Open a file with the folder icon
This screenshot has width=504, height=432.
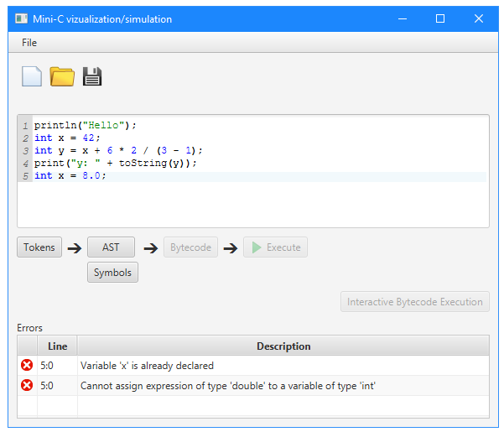pos(62,76)
